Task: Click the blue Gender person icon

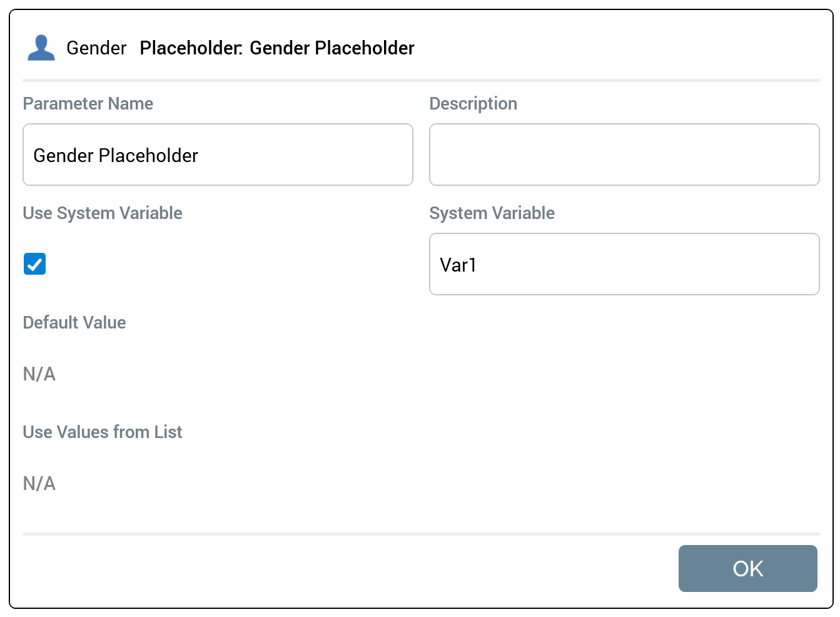Action: (41, 48)
